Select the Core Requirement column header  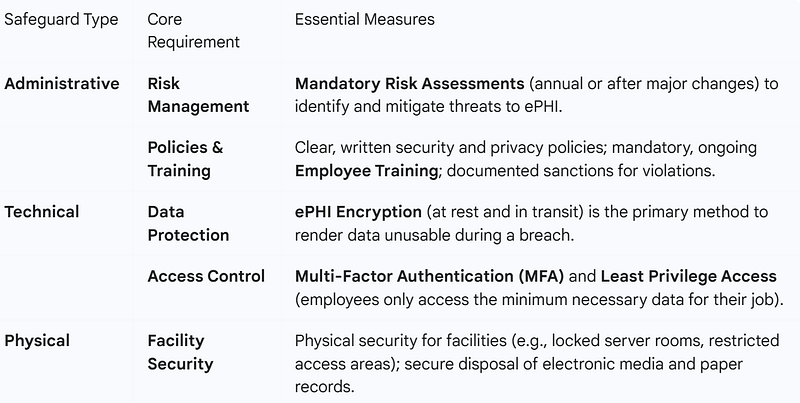pyautogui.click(x=193, y=31)
